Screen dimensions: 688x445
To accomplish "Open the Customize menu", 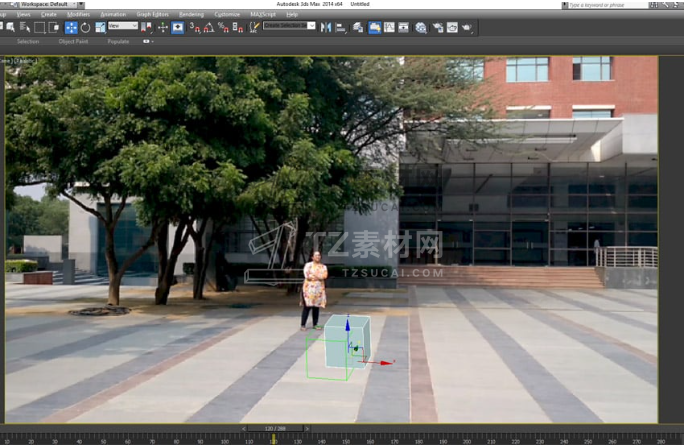I will click(227, 14).
